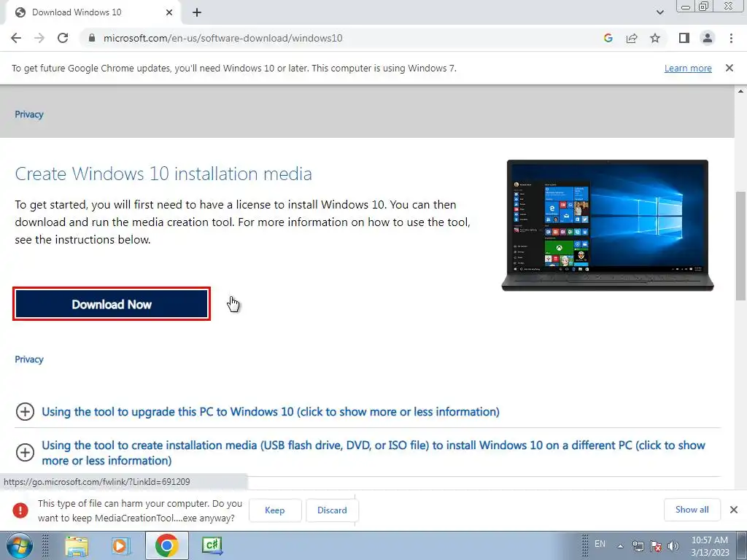This screenshot has width=747, height=560.
Task: Open the tab search dropdown arrow
Action: pyautogui.click(x=659, y=12)
